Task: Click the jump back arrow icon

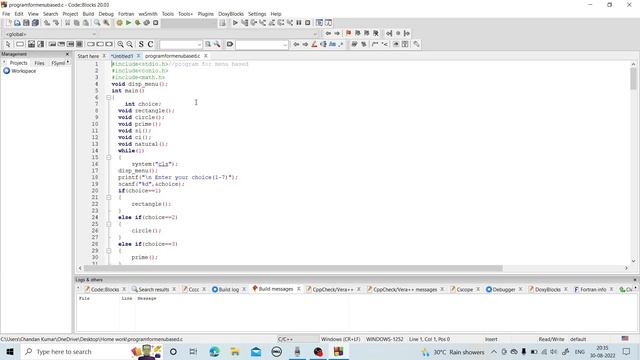Action: tap(328, 33)
